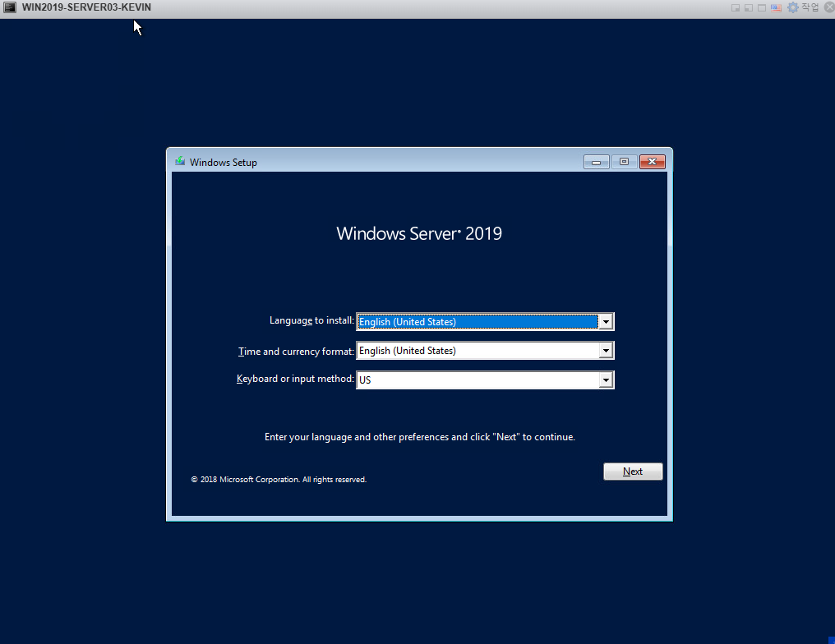Click the Windows Setup title bar icon
This screenshot has width=835, height=644.
(180, 161)
